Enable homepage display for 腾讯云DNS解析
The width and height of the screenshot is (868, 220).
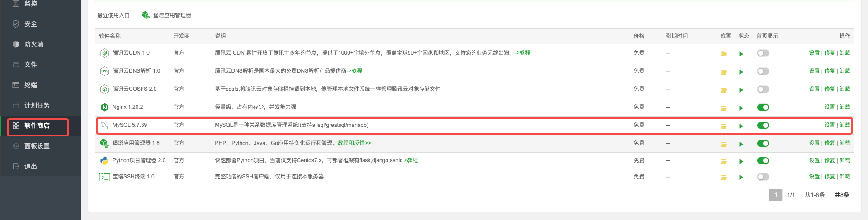[763, 71]
